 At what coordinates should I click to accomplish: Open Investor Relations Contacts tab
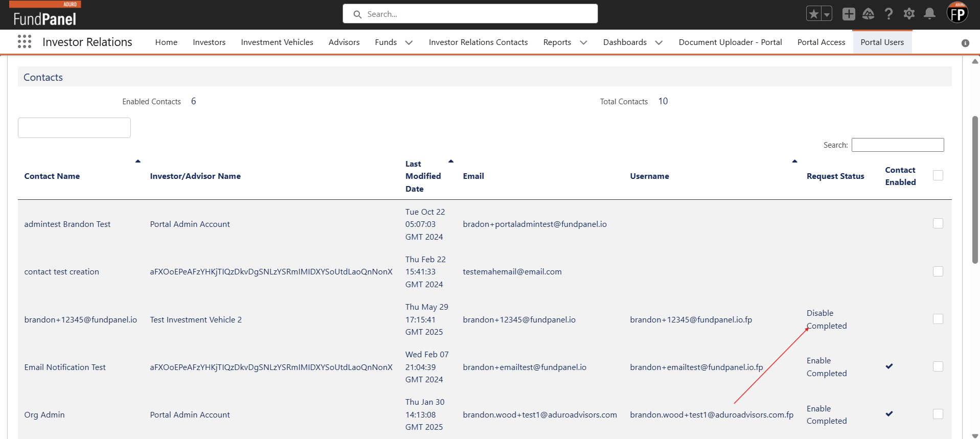pyautogui.click(x=478, y=42)
